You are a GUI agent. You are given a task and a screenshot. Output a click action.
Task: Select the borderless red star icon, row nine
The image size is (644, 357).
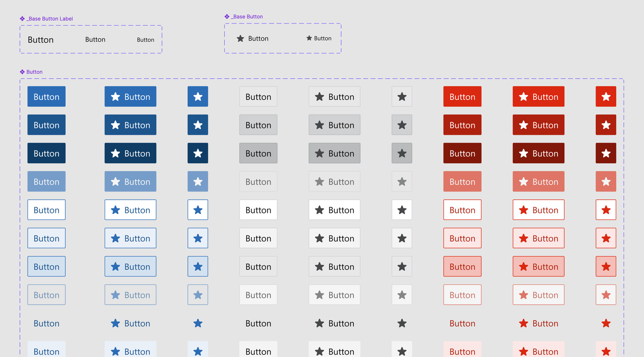pos(606,323)
